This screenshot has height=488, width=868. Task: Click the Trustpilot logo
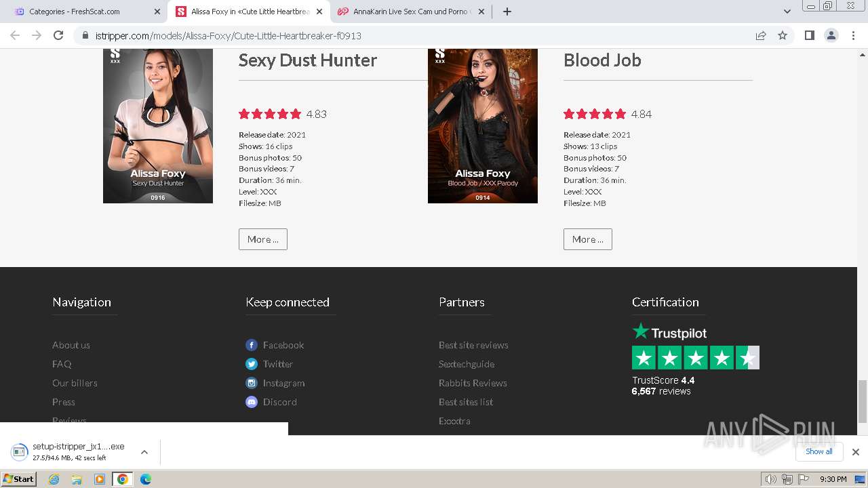pos(669,332)
